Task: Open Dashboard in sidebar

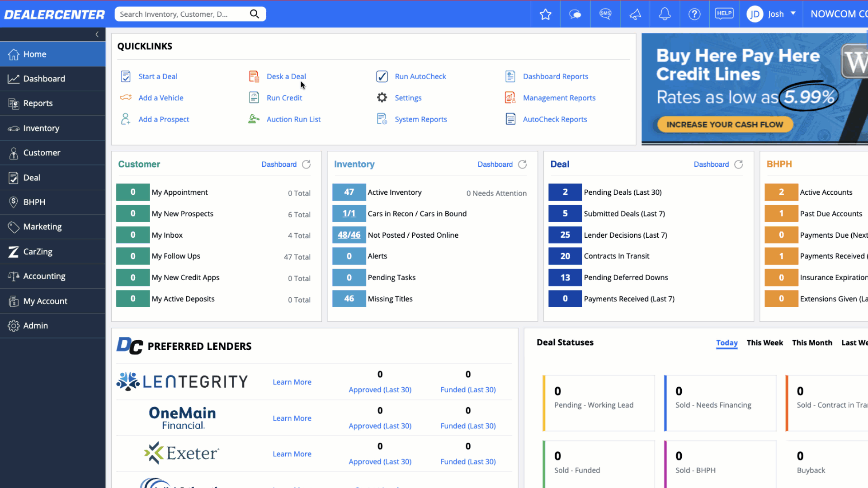Action: coord(53,79)
